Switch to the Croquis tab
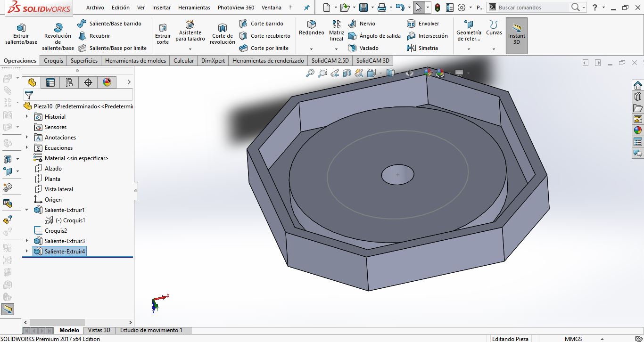The image size is (644, 342). (53, 61)
